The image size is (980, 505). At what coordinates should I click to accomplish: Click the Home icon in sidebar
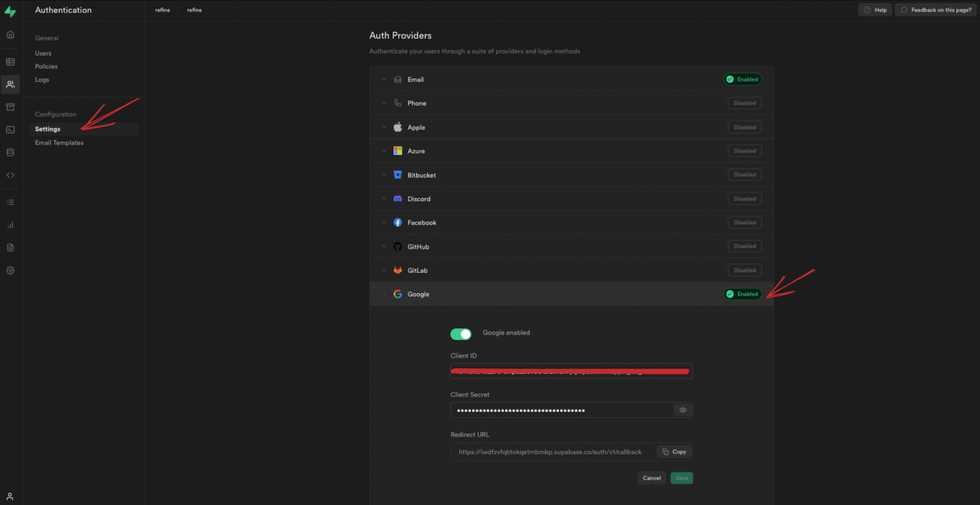[x=10, y=35]
